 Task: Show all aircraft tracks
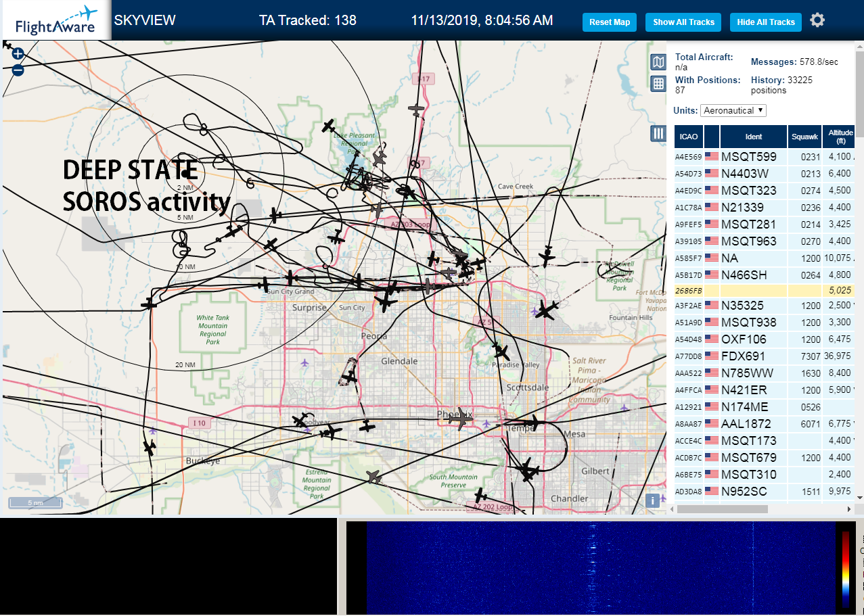683,22
